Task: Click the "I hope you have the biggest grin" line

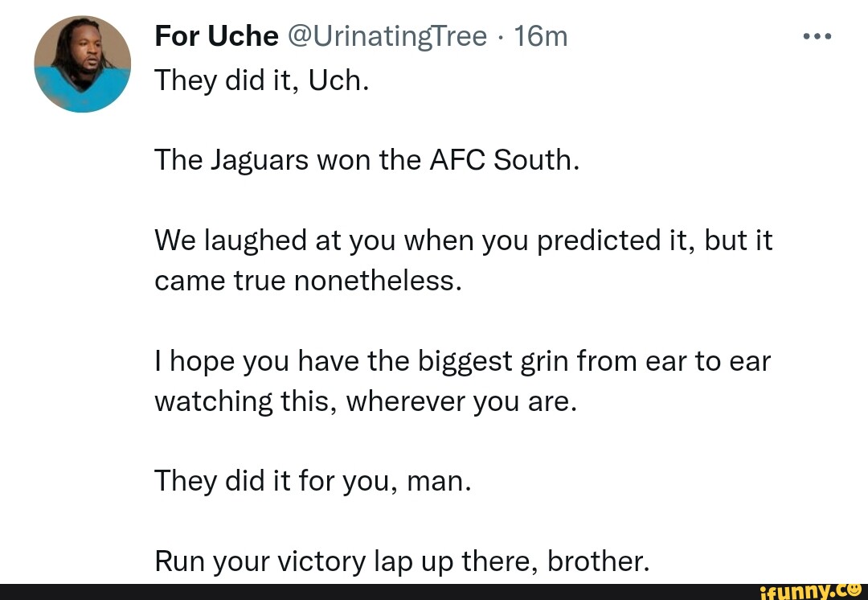Action: [x=462, y=361]
